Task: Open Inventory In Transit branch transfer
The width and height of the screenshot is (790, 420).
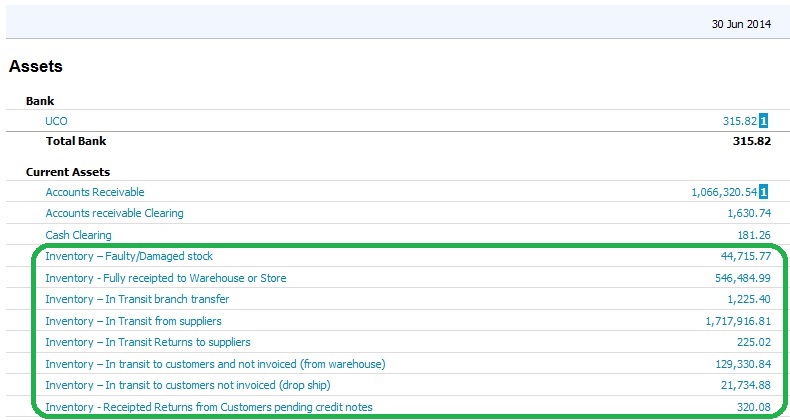Action: pos(137,299)
